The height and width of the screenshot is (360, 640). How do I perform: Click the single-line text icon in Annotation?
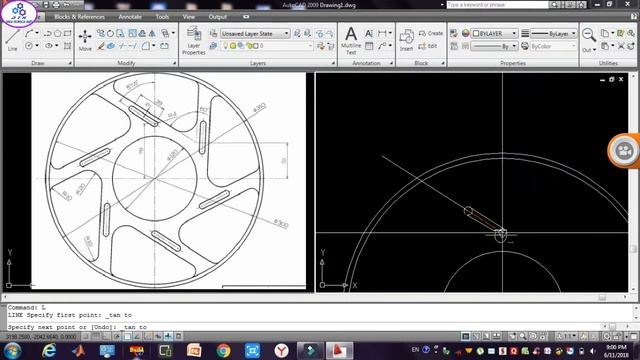point(369,33)
